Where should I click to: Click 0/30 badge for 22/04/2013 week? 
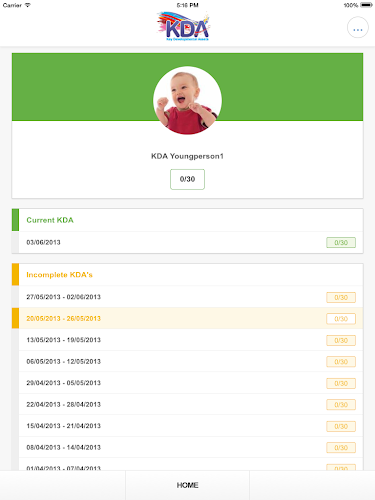(x=341, y=405)
